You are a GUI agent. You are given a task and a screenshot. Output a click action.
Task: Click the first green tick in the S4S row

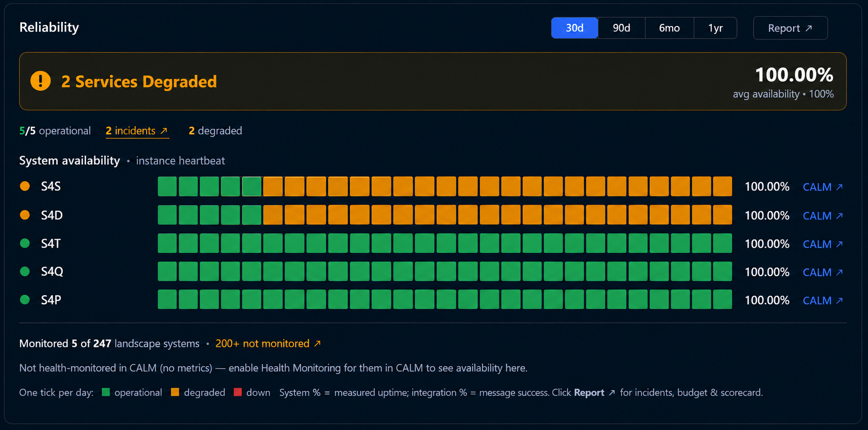167,187
